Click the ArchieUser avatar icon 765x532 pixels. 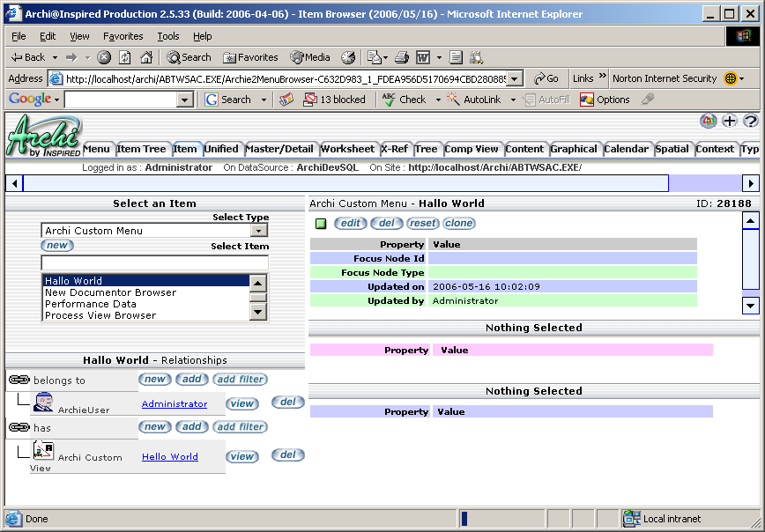point(43,403)
